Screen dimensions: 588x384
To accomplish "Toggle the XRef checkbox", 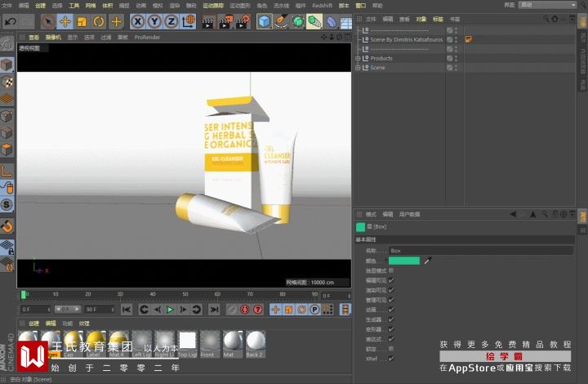I will pyautogui.click(x=391, y=359).
